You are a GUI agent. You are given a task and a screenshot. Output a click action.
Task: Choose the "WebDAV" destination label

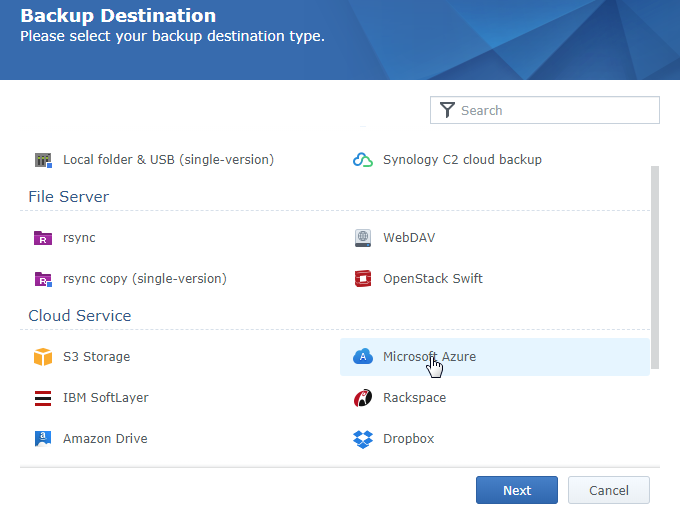pos(409,238)
